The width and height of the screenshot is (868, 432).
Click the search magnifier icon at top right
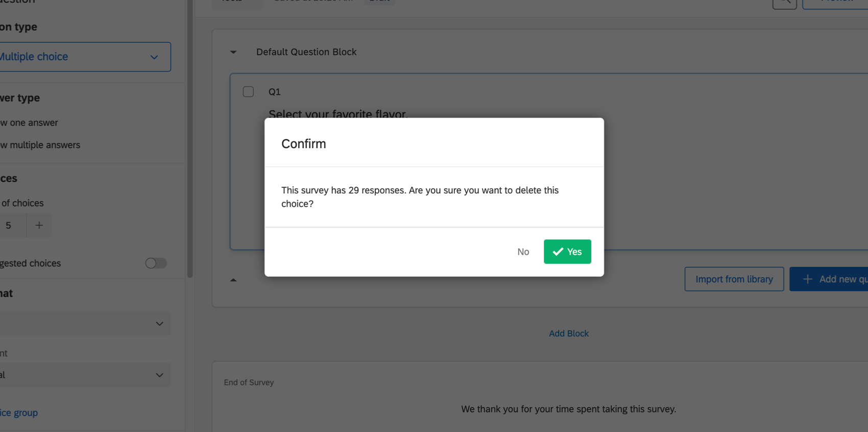[785, 3]
